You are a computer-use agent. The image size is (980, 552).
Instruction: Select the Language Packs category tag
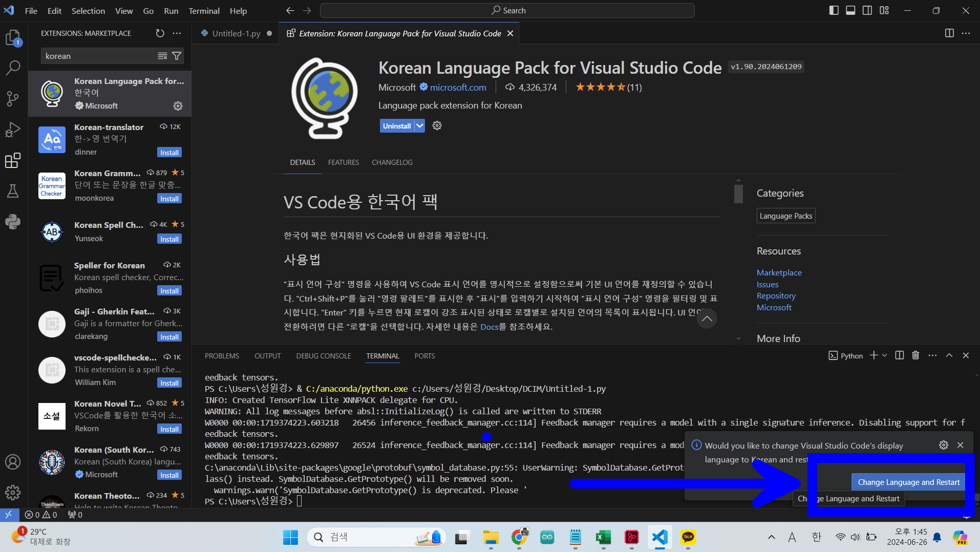pyautogui.click(x=785, y=216)
